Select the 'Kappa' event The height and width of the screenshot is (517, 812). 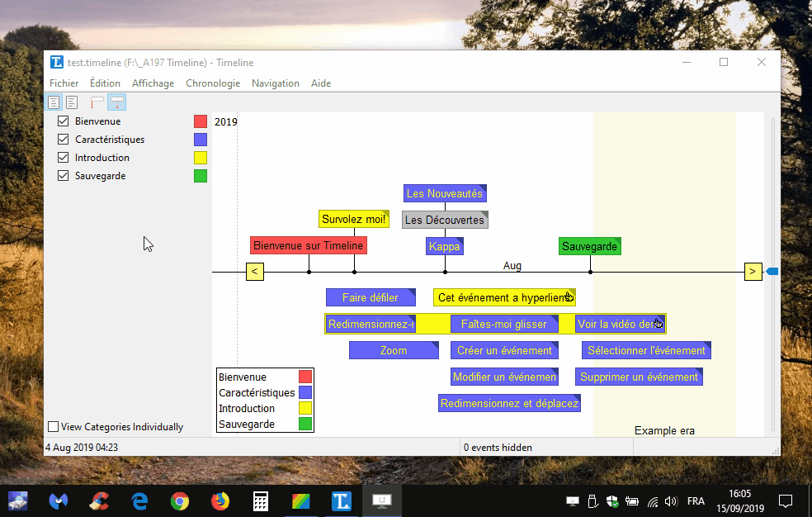point(445,247)
